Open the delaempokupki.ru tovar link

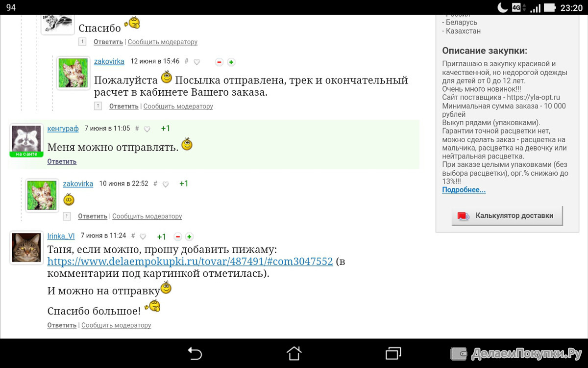pos(190,262)
